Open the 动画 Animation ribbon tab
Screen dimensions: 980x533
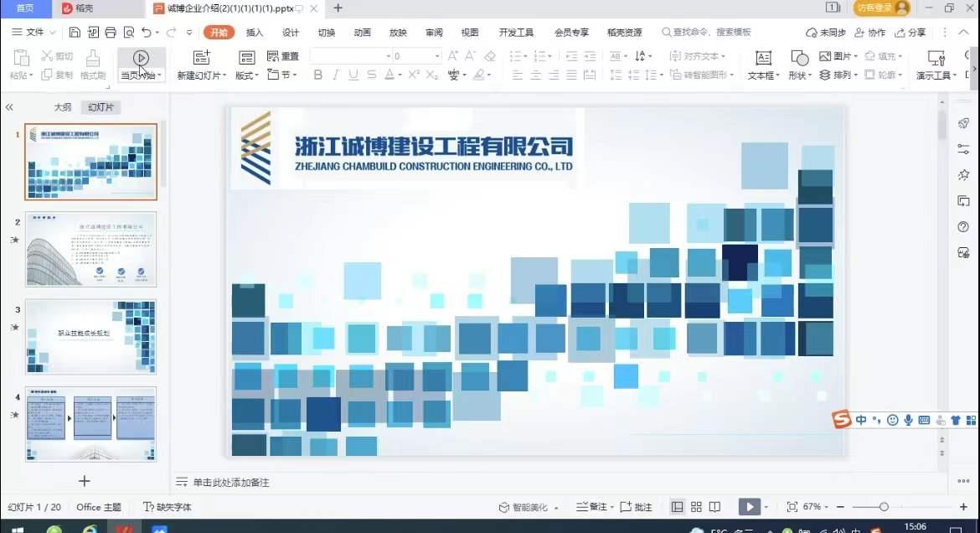(363, 33)
